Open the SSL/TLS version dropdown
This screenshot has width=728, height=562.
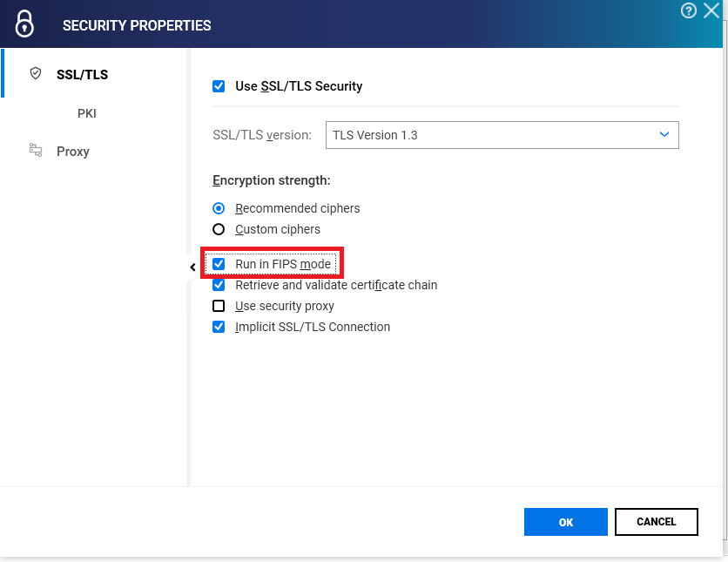click(502, 135)
